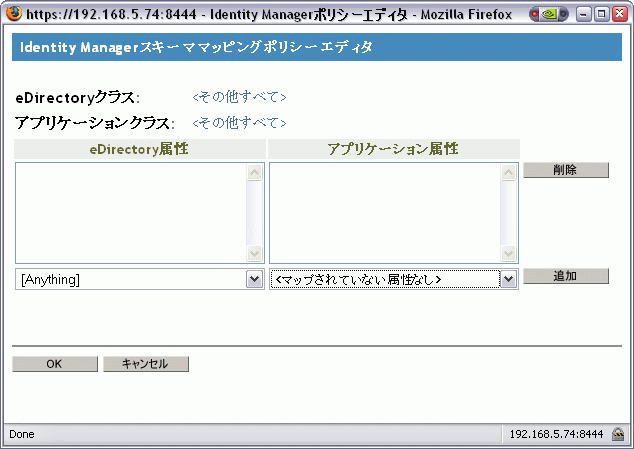Image resolution: width=634 pixels, height=449 pixels.
Task: Minimize the Firefox window
Action: [583, 14]
